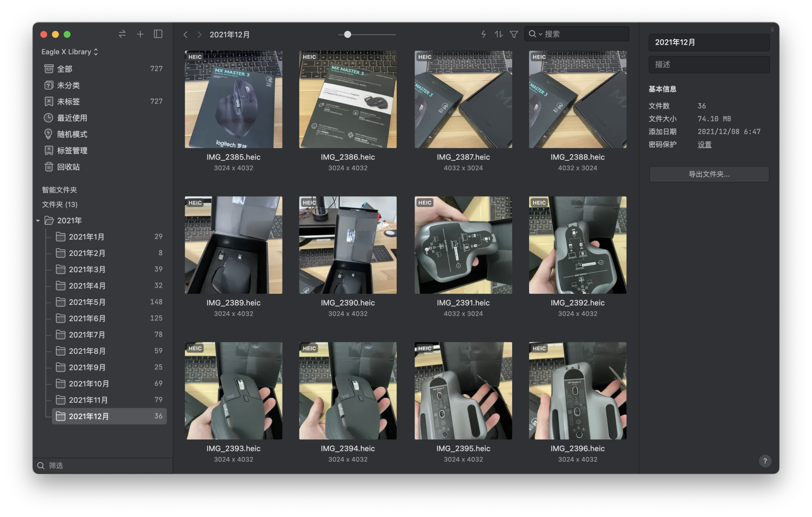Viewport: 812px width, 517px height.
Task: Click the 智能文件夹 section header
Action: (x=59, y=190)
